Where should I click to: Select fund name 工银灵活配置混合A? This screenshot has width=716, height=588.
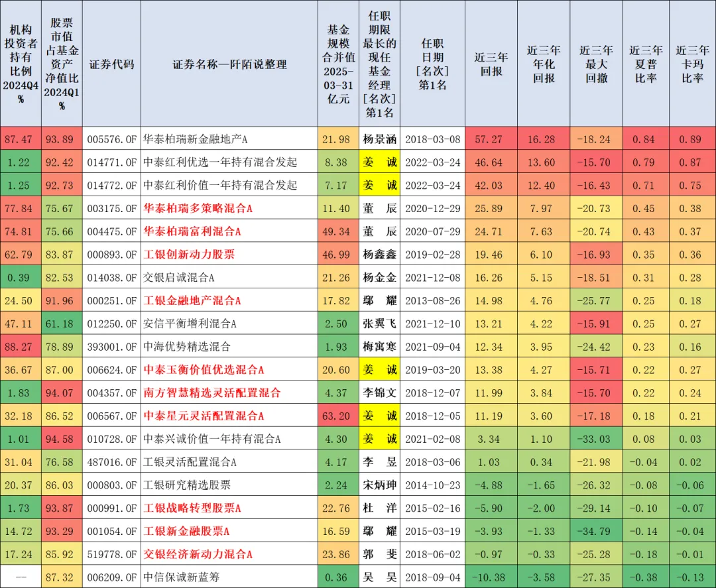(190, 462)
